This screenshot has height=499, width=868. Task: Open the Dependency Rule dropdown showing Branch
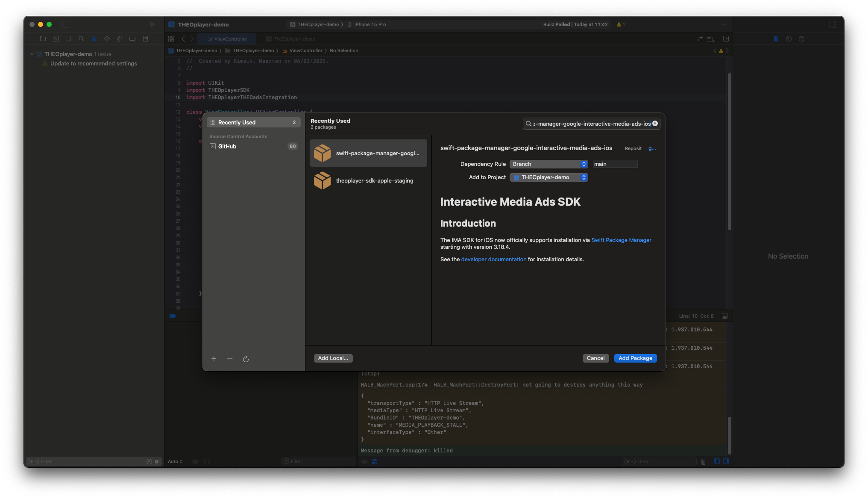point(548,164)
